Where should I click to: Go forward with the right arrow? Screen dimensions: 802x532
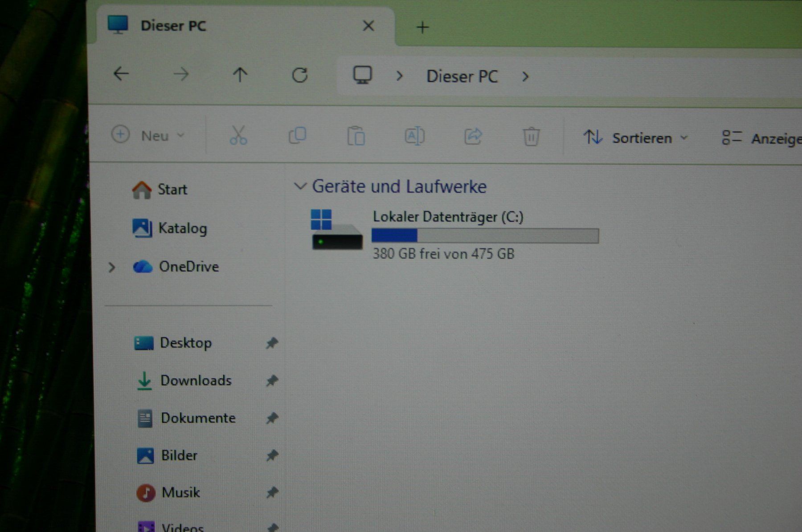(x=181, y=74)
